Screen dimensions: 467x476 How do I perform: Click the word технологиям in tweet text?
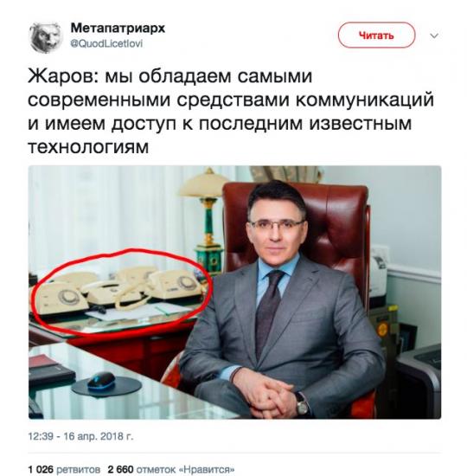(x=88, y=147)
